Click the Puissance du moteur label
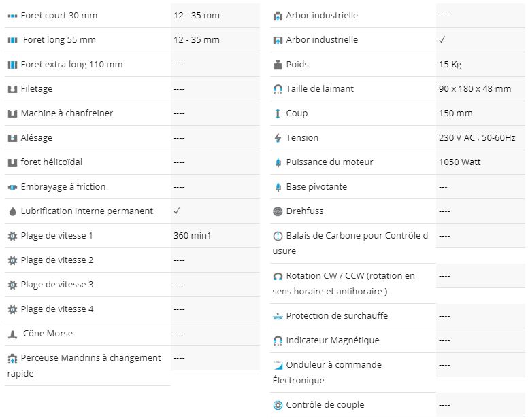The height and width of the screenshot is (420, 528). 329,162
